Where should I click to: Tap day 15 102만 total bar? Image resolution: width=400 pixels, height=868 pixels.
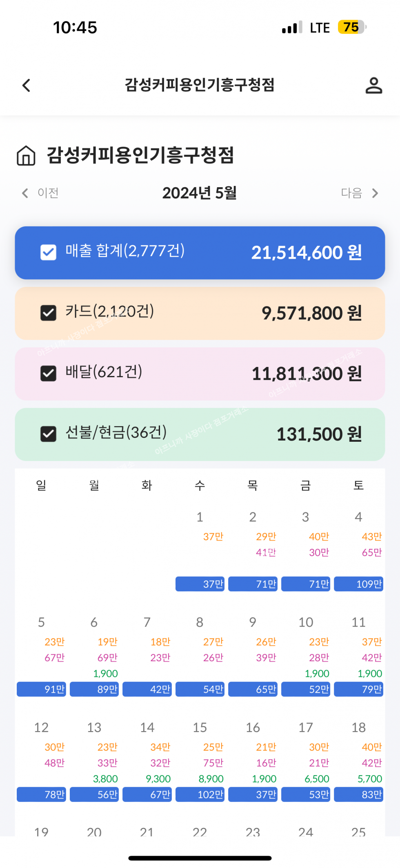(x=200, y=794)
